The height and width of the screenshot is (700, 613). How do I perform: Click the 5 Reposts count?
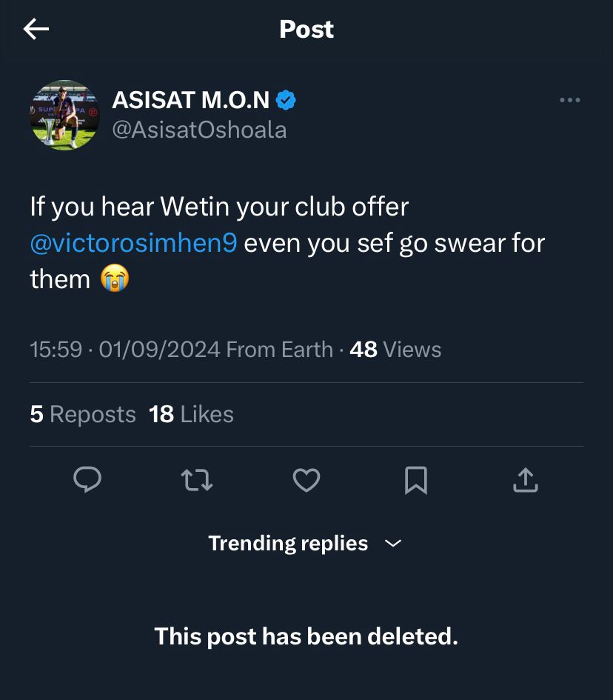coord(81,415)
